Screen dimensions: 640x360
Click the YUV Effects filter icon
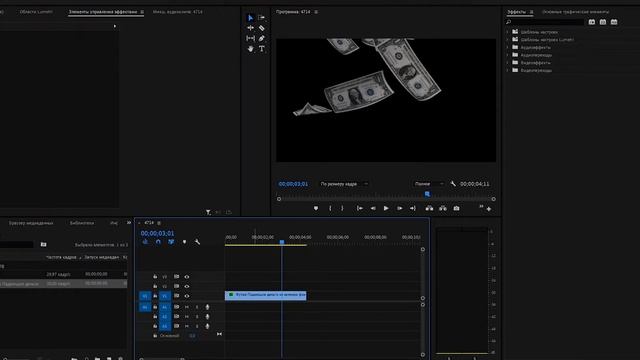coord(614,22)
